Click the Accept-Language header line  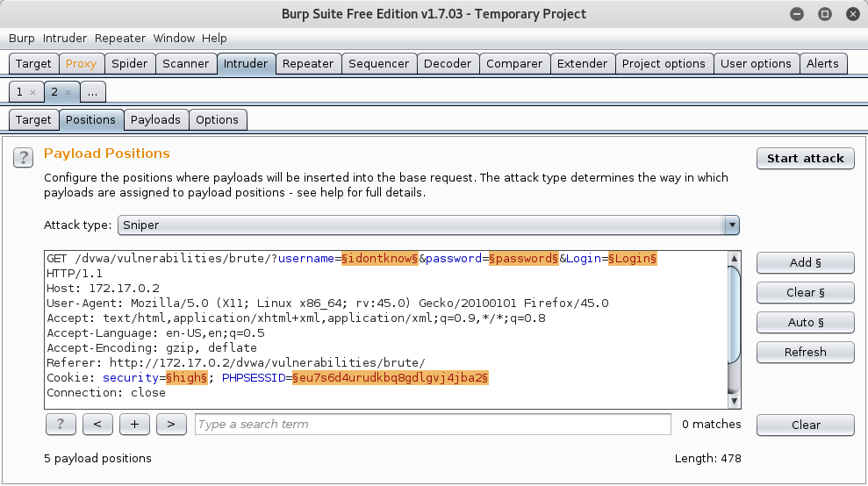[x=155, y=333]
